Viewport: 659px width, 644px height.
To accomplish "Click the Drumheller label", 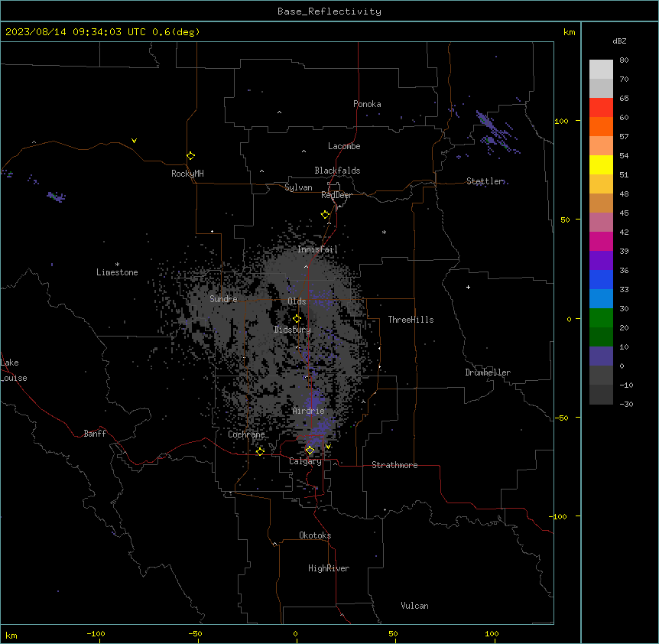I will click(x=488, y=372).
